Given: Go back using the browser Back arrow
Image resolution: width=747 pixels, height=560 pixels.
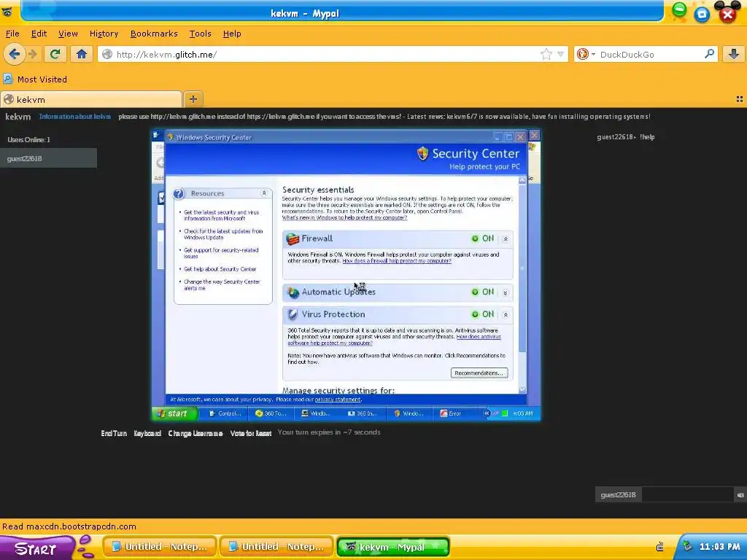Looking at the screenshot, I should pyautogui.click(x=15, y=54).
